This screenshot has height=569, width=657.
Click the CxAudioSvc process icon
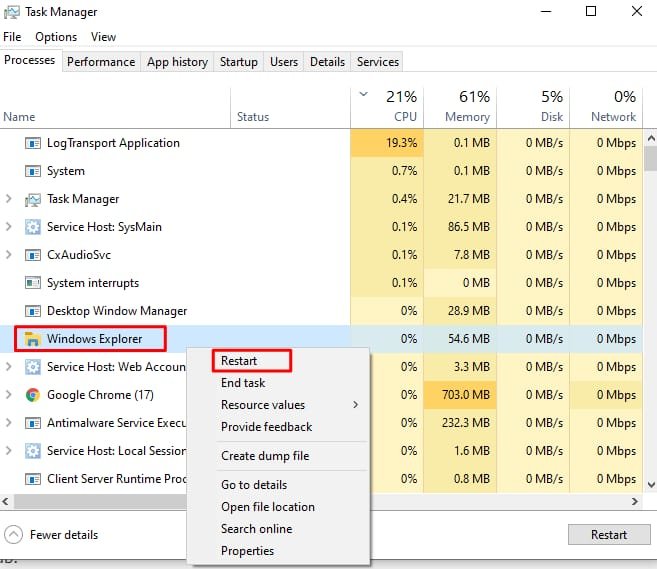[x=33, y=255]
